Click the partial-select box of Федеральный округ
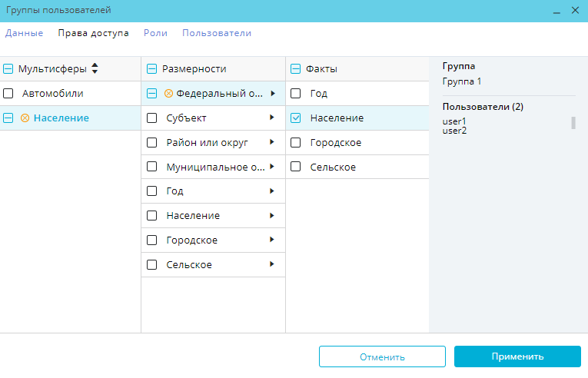This screenshot has height=378, width=588. [151, 93]
